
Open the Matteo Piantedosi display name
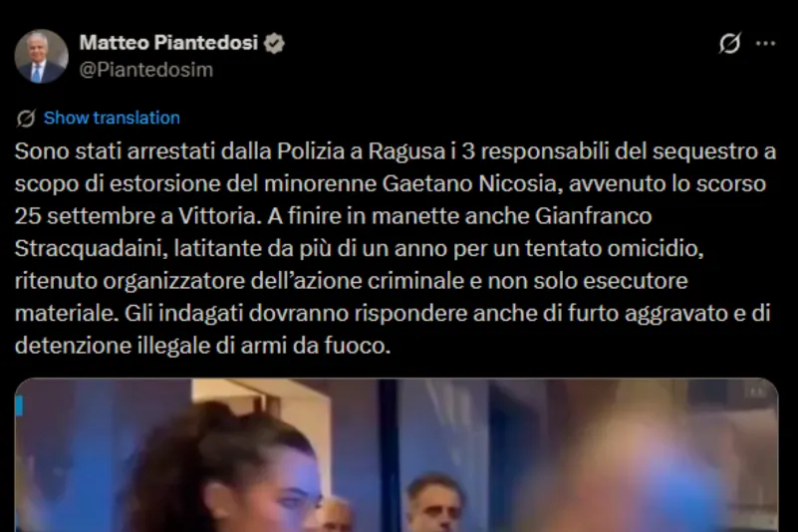[168, 43]
